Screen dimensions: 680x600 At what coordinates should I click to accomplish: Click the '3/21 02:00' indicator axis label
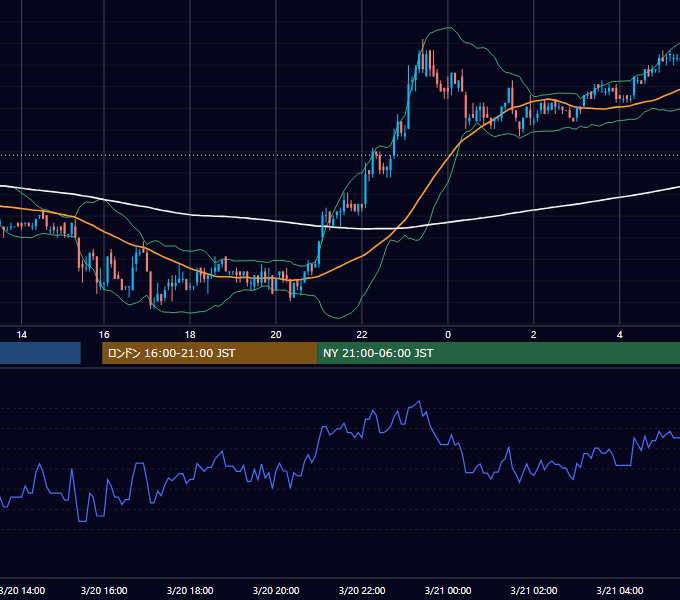coord(534,591)
